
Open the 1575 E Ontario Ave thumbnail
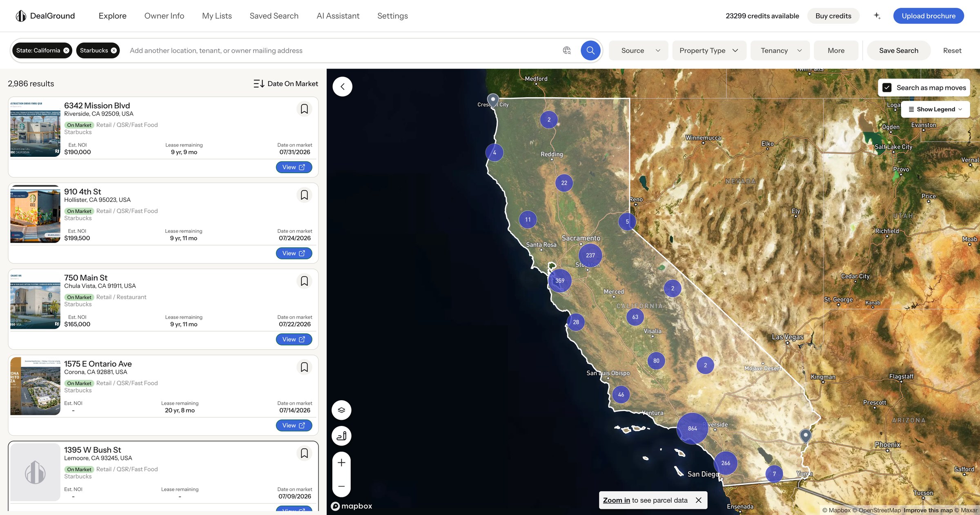click(35, 386)
